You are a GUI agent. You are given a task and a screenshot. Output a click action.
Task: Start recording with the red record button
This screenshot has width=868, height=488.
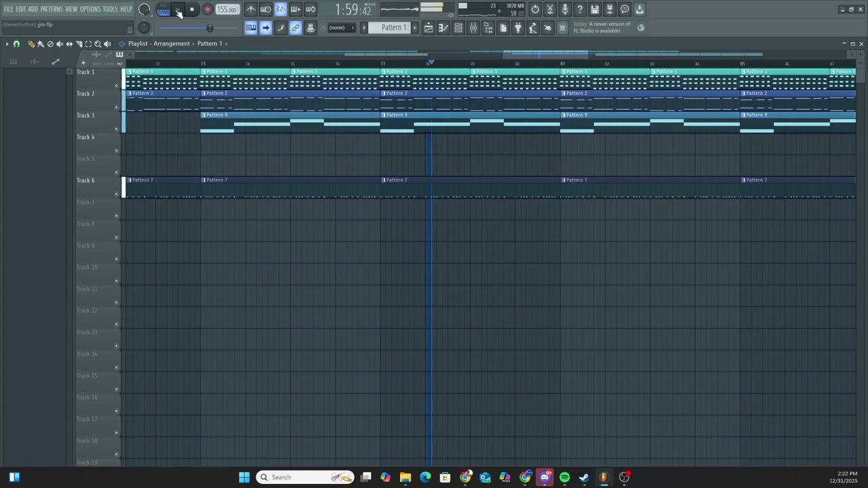208,9
